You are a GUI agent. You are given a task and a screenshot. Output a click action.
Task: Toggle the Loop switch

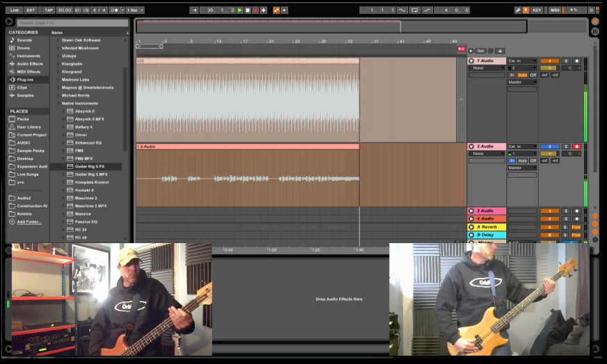(x=414, y=10)
